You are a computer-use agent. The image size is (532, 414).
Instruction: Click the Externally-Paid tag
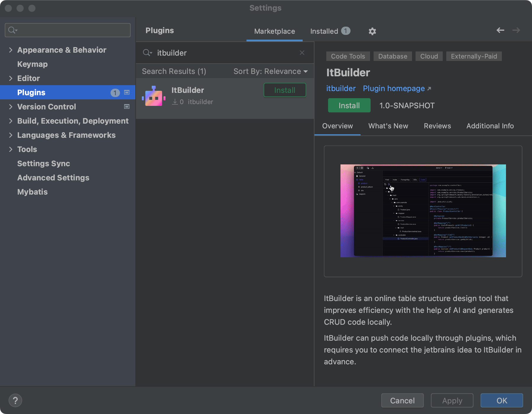tap(474, 56)
